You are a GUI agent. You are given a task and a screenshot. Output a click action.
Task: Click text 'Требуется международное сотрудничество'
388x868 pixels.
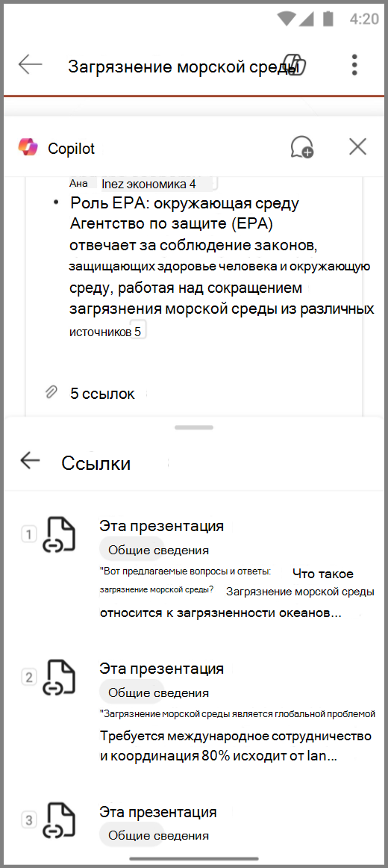click(236, 737)
